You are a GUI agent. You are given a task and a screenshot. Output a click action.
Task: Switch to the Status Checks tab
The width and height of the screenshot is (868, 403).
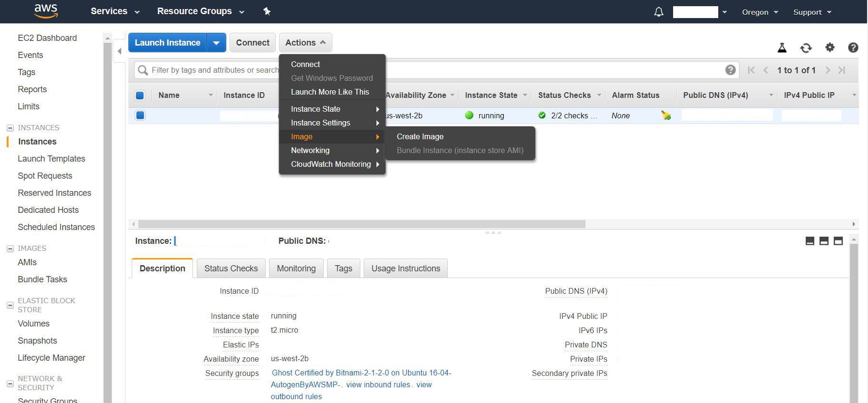tap(231, 268)
